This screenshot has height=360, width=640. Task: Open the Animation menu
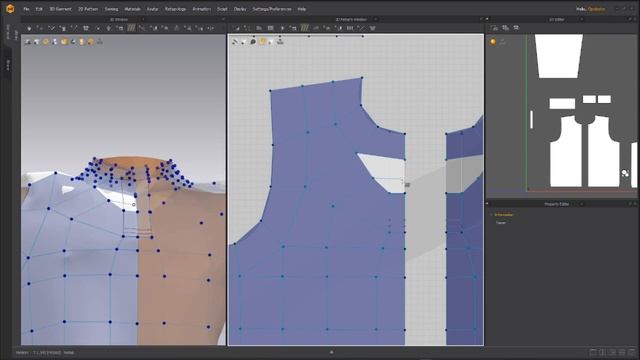(x=202, y=9)
